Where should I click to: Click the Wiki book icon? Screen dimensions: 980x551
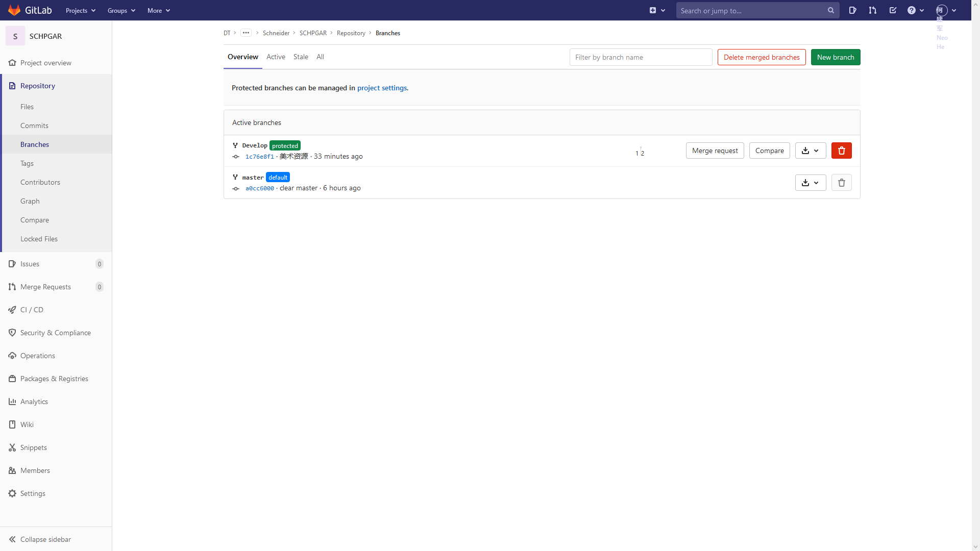pyautogui.click(x=12, y=424)
